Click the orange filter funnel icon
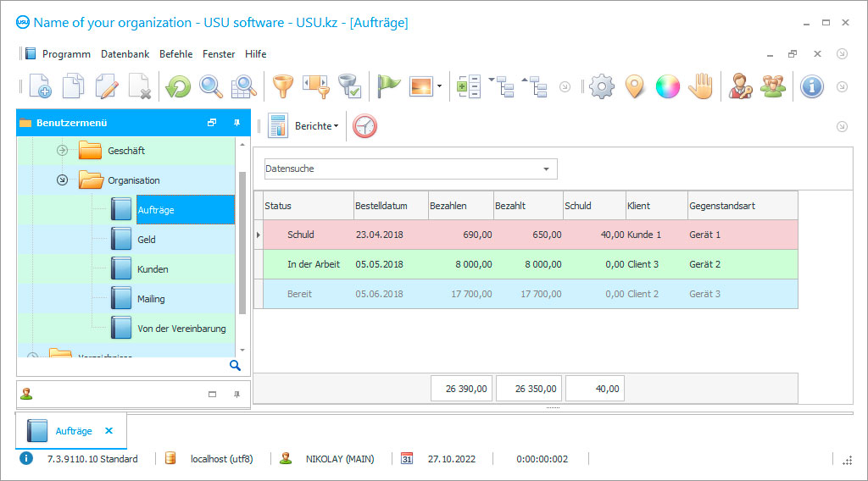The width and height of the screenshot is (868, 481). click(283, 87)
